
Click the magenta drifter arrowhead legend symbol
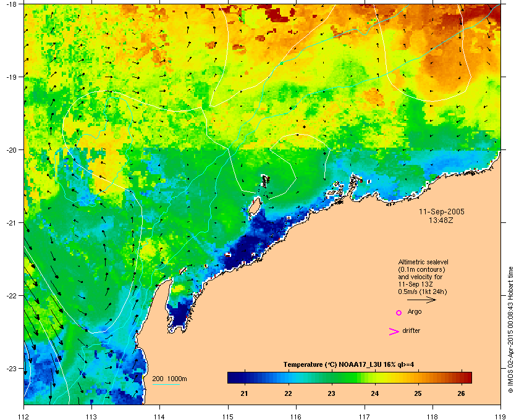394,332
